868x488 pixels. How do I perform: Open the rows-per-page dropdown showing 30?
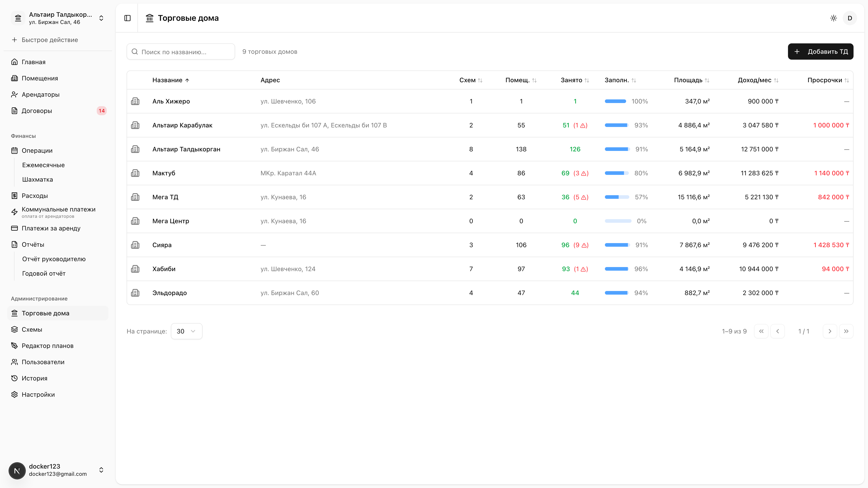click(186, 331)
